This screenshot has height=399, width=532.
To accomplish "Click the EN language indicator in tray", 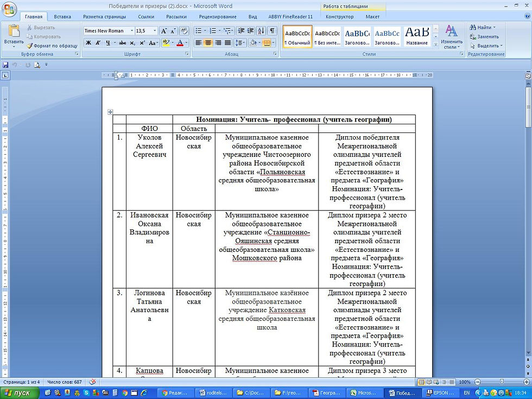I will coord(467,393).
